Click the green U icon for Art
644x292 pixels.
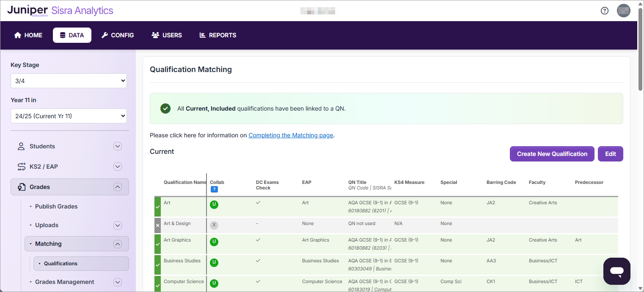click(x=214, y=205)
